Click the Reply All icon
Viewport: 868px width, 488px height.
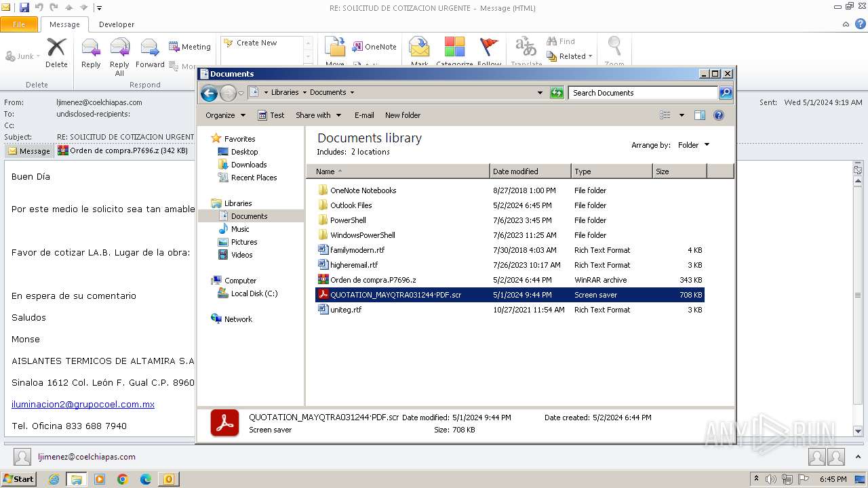tap(119, 56)
